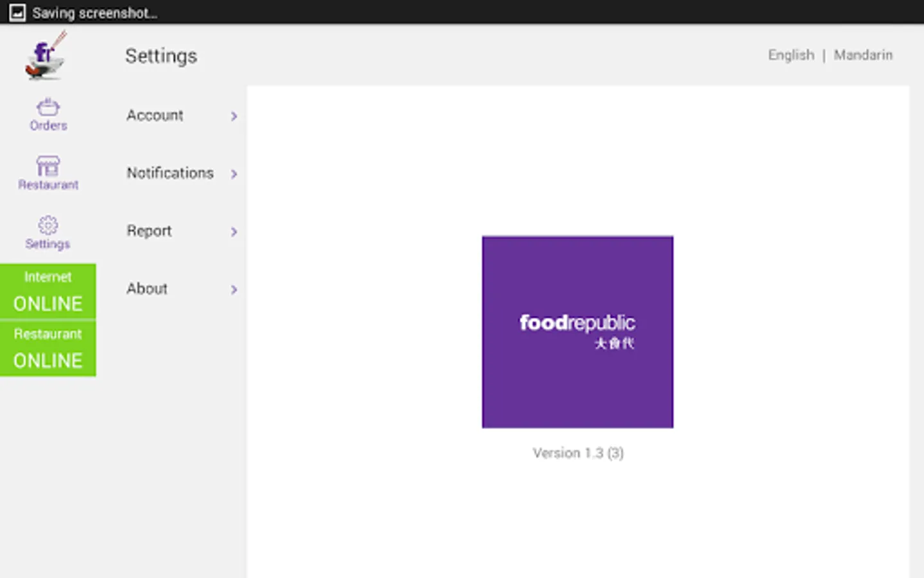Open the Report settings item

(182, 231)
